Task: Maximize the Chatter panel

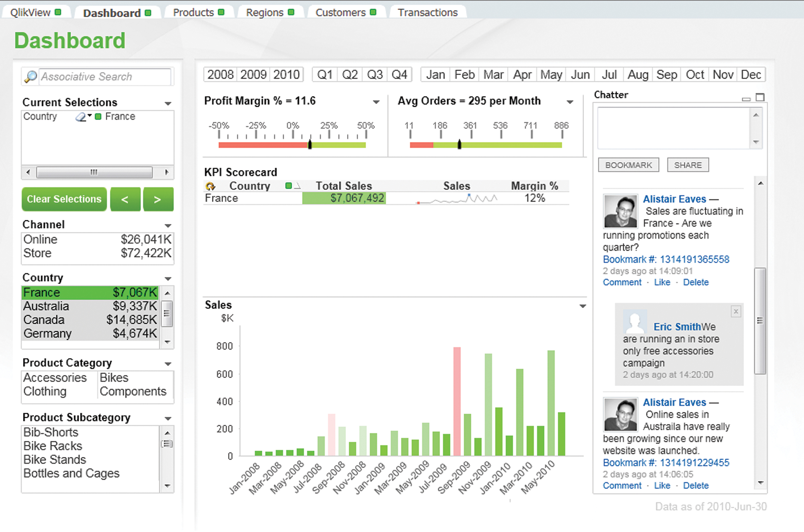Action: click(x=760, y=98)
